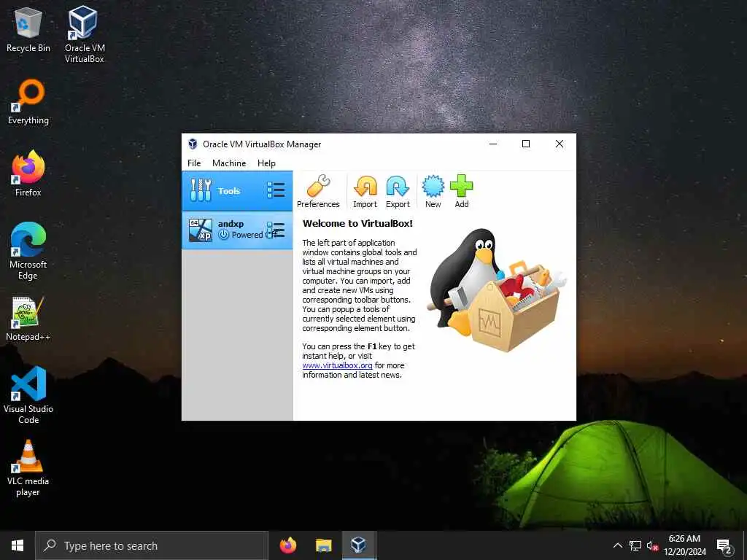Open Firefox from the taskbar
747x560 pixels.
[x=287, y=545]
